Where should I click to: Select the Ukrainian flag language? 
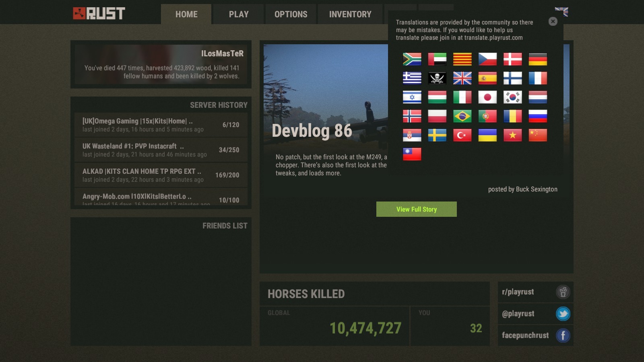pyautogui.click(x=487, y=135)
